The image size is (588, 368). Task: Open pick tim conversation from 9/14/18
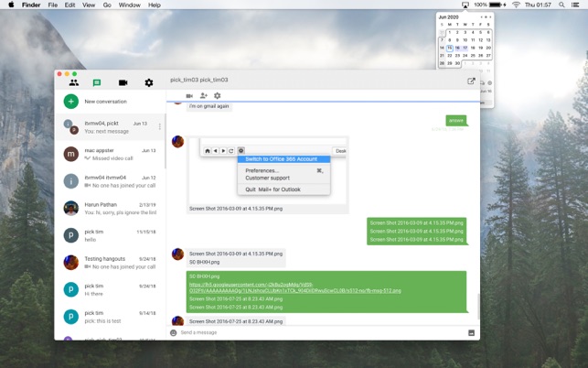coord(111,317)
